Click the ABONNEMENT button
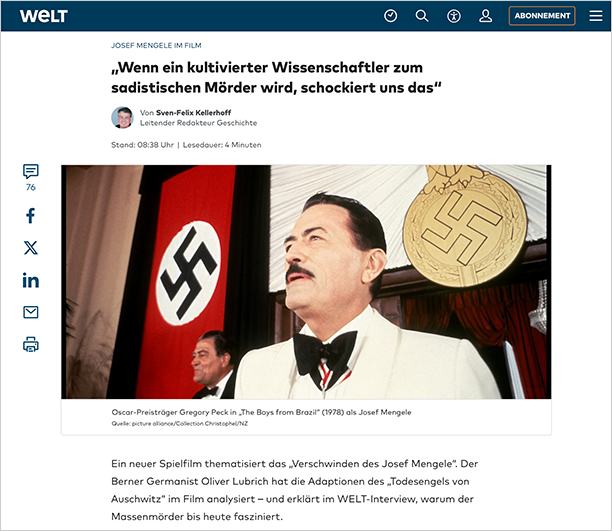 pyautogui.click(x=542, y=16)
